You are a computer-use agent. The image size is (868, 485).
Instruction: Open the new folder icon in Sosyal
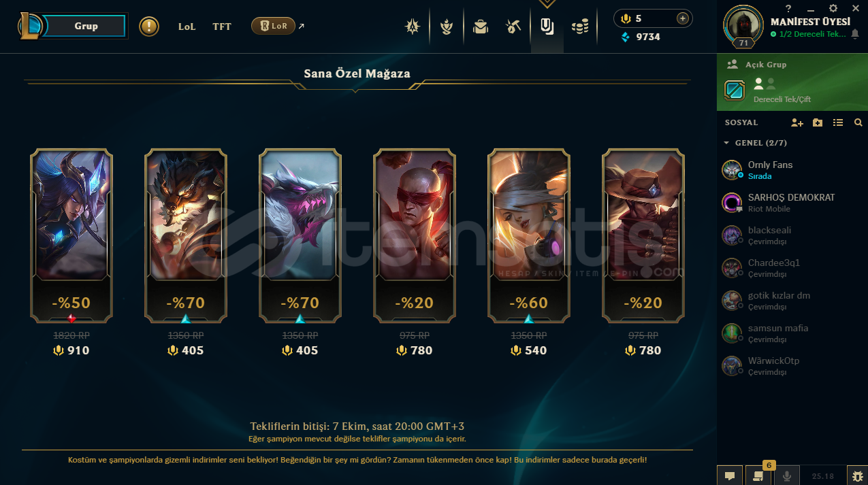point(818,122)
